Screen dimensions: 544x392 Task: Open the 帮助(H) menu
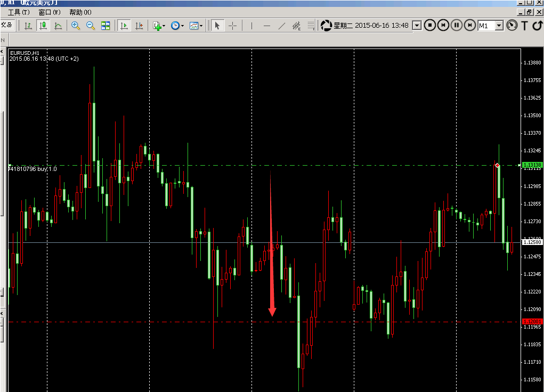[80, 12]
